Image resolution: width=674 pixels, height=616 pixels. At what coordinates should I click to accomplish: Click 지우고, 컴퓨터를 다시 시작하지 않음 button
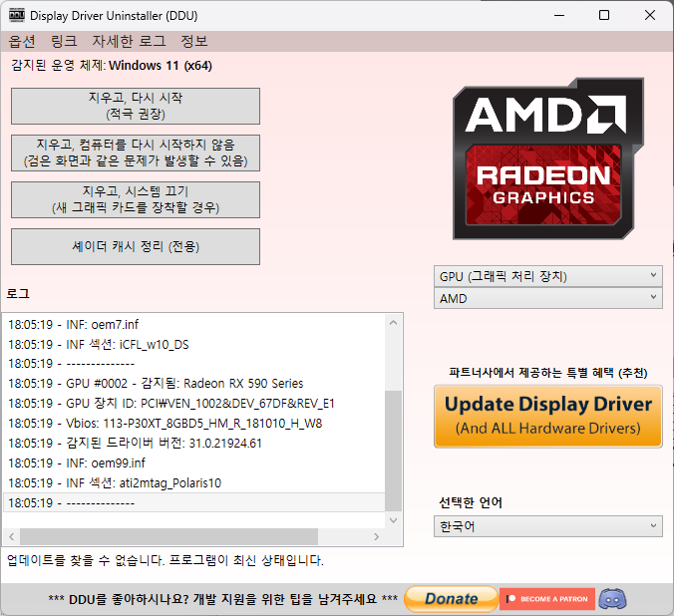[x=136, y=154]
